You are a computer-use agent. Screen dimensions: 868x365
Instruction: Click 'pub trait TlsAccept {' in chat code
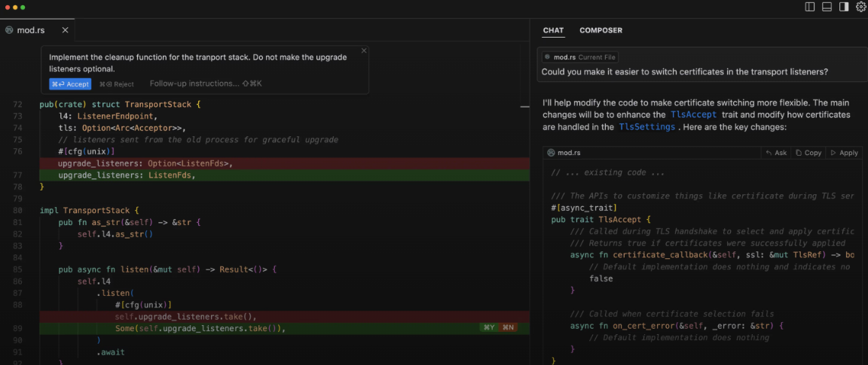602,219
